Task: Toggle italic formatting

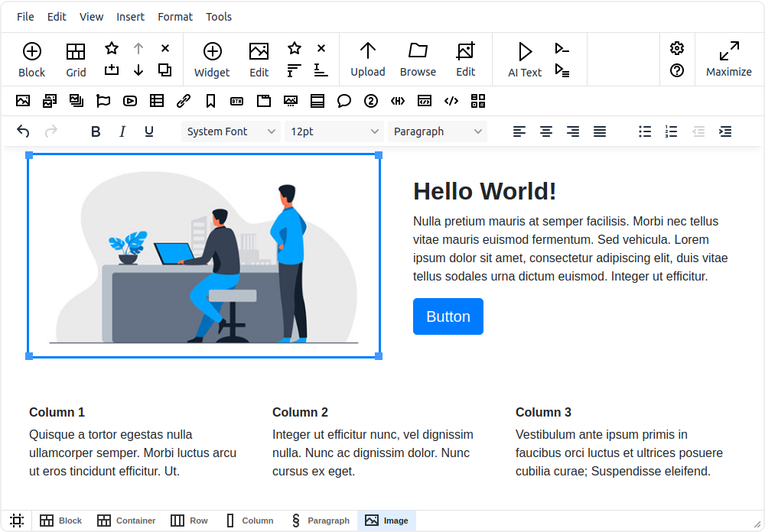Action: (122, 131)
